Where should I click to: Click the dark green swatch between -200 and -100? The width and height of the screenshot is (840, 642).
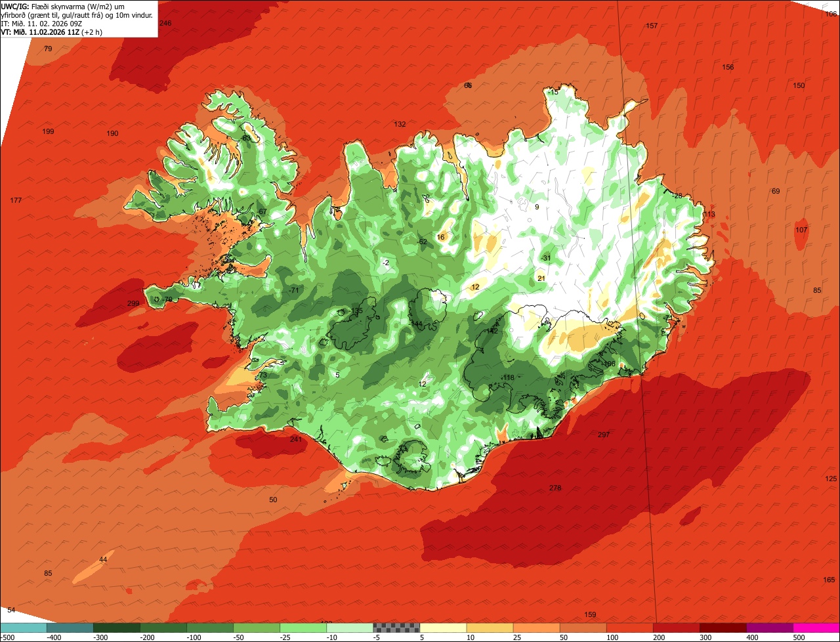(164, 628)
